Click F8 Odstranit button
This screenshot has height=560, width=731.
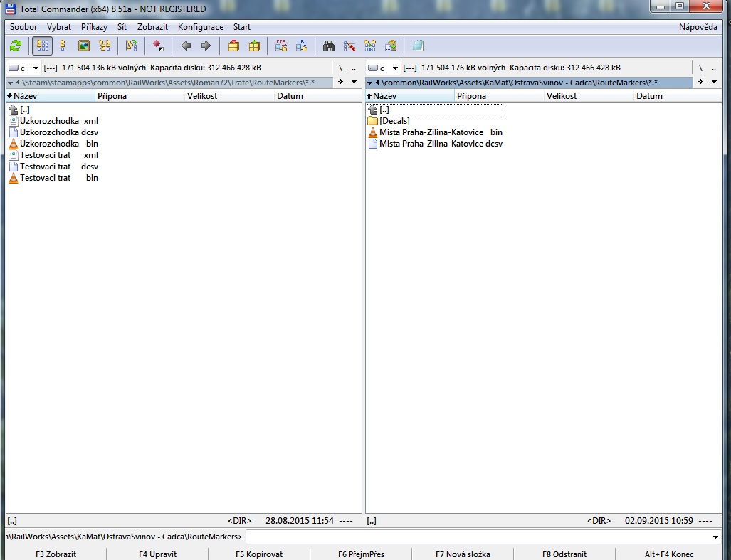[564, 554]
